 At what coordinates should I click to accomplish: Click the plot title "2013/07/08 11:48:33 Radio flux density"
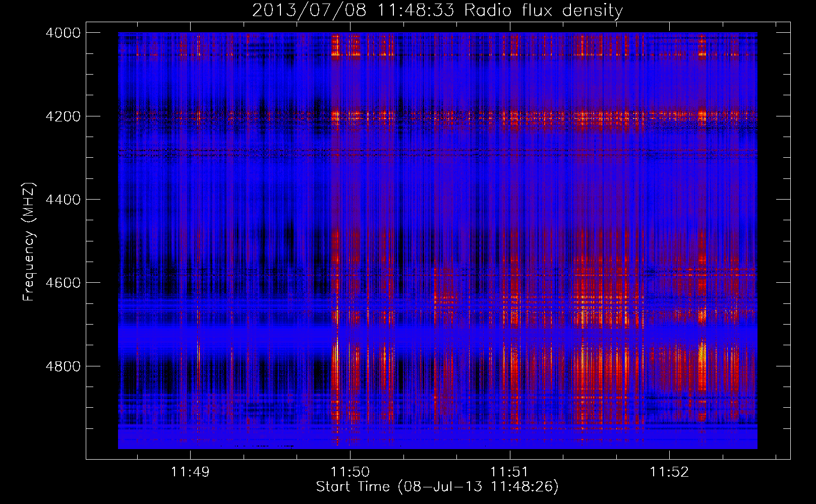coord(437,10)
